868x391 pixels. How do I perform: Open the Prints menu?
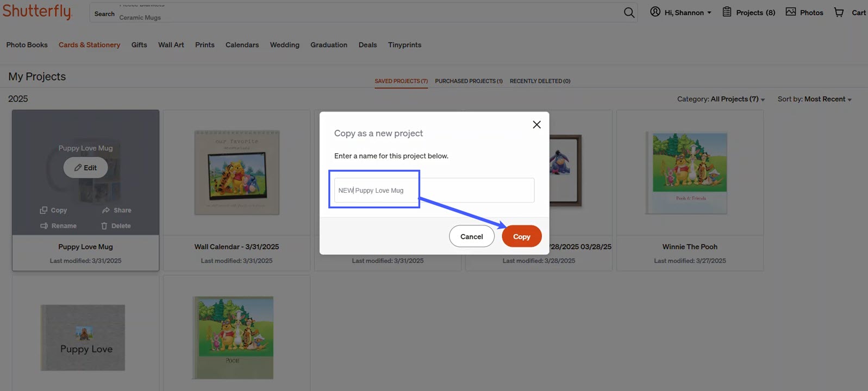pyautogui.click(x=205, y=45)
